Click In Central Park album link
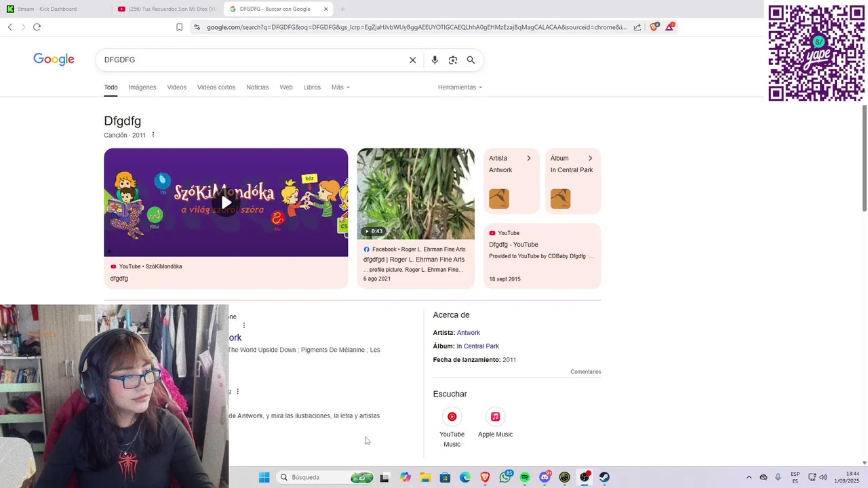Image resolution: width=868 pixels, height=488 pixels. tap(477, 346)
